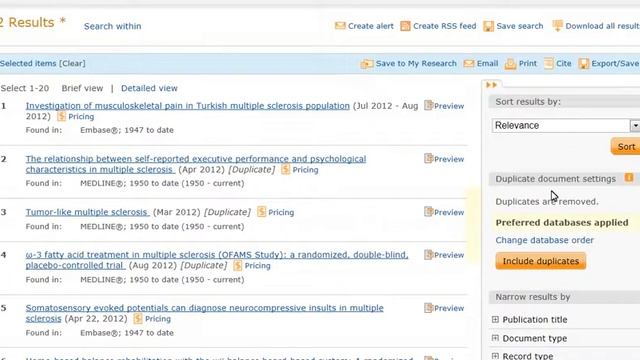Click the Print text link in the blue bar
The image size is (640, 360).
(x=528, y=63)
